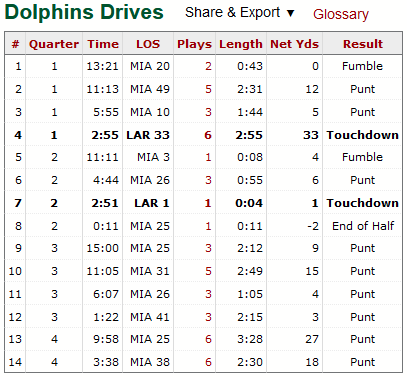This screenshot has width=407, height=377.
Task: Open plays link for drive 1 Fumble
Action: pyautogui.click(x=208, y=66)
